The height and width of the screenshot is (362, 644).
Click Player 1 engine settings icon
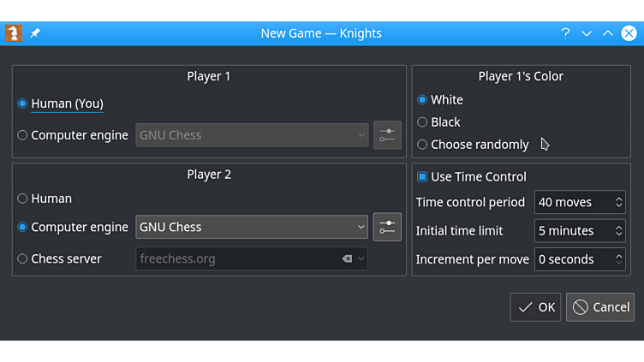tap(387, 135)
